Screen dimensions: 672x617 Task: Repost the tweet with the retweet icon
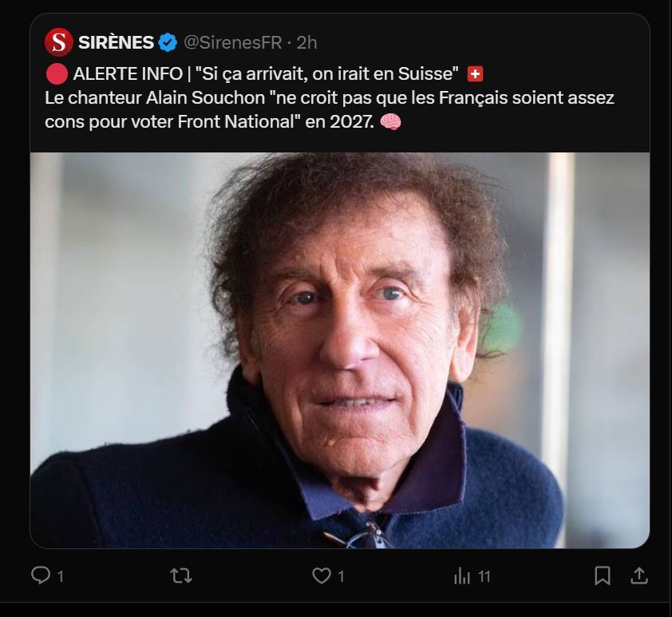tap(181, 575)
